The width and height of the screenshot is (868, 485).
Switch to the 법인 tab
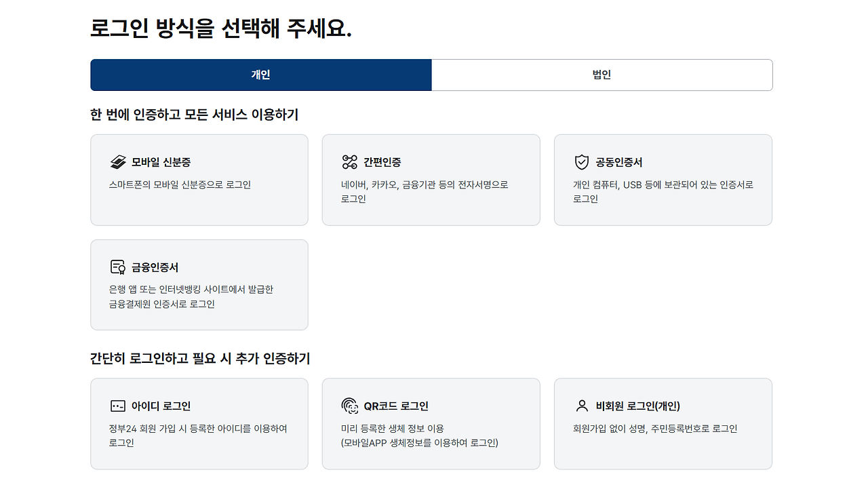(x=602, y=75)
